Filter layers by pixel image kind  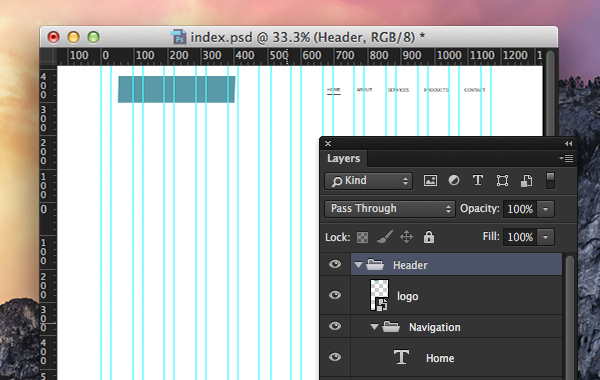[x=430, y=180]
